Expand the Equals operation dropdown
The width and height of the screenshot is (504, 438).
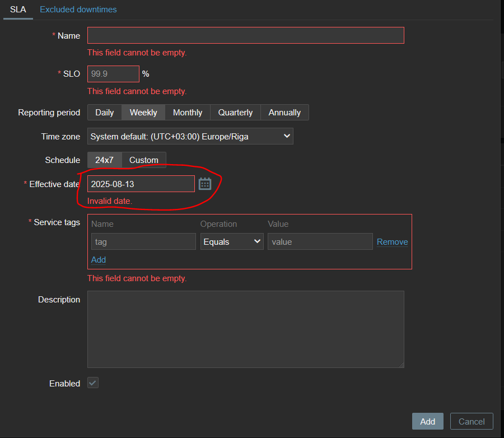tap(232, 242)
